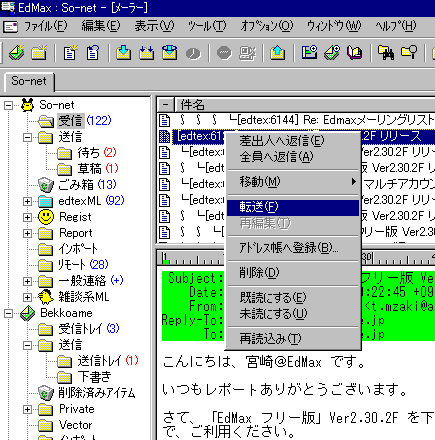Choose 差出人へ返信(E) from context menu
Image resolution: width=435 pixels, height=440 pixels.
coord(293,141)
